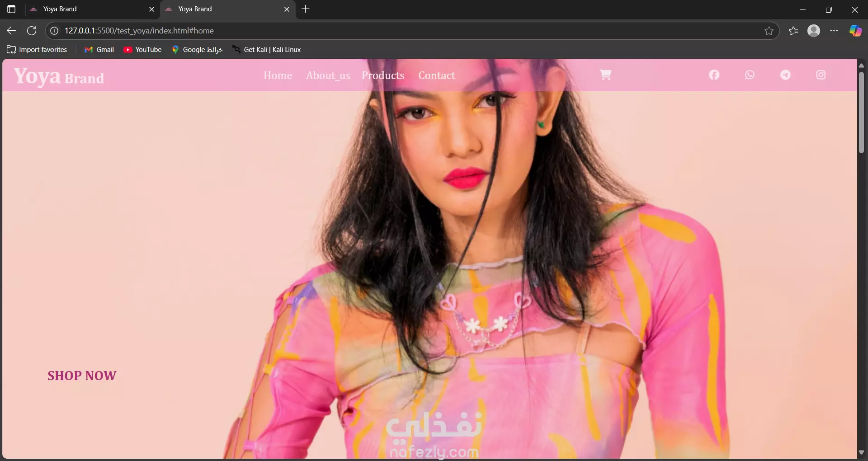The image size is (868, 461).
Task: Close the active Yoya Brand tab
Action: coord(287,9)
